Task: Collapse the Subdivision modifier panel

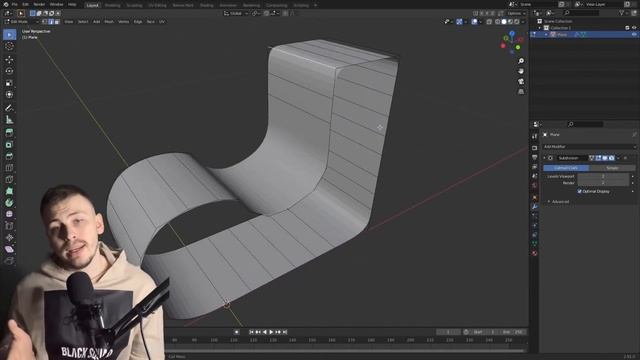Action: 544,158
